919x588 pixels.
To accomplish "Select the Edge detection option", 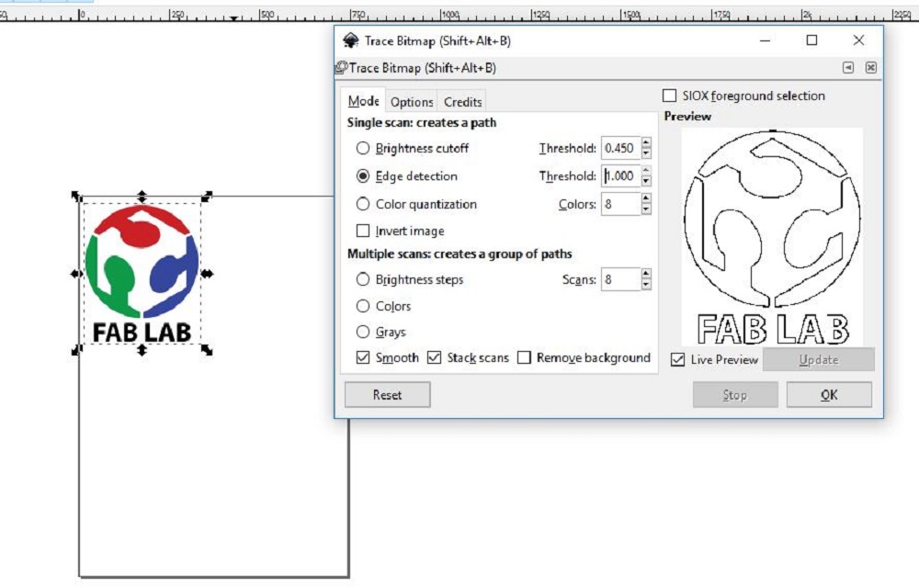I will coord(363,175).
